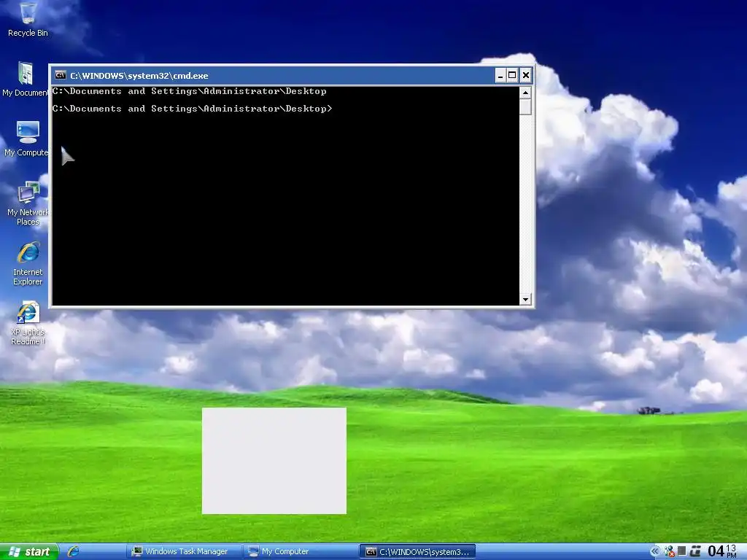
Task: Click the tray icon left of the clock
Action: pos(695,551)
